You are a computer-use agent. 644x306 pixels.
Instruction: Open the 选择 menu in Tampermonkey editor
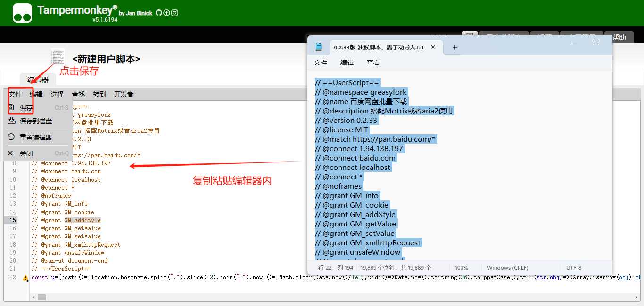[58, 94]
